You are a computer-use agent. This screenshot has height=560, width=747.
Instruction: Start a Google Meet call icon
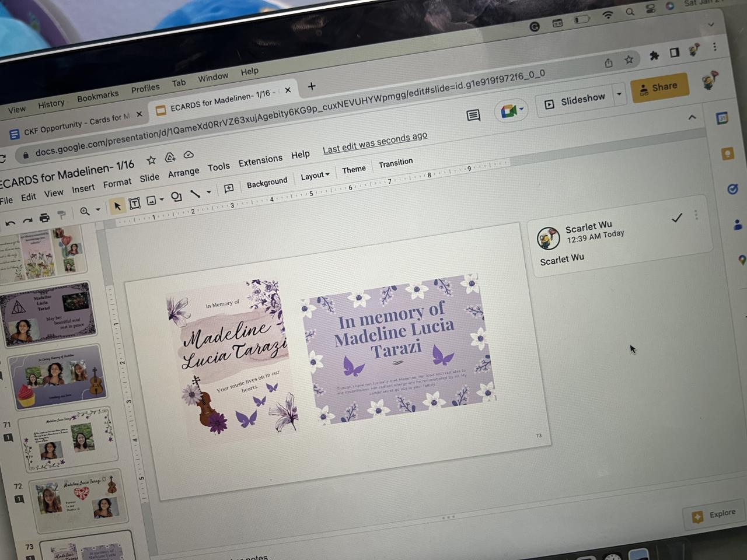coord(508,110)
